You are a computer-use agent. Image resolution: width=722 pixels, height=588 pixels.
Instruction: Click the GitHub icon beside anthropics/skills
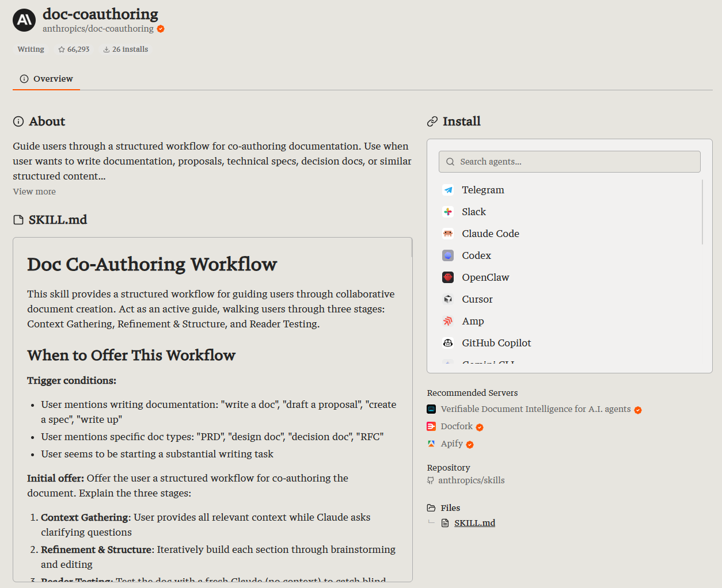pos(431,480)
